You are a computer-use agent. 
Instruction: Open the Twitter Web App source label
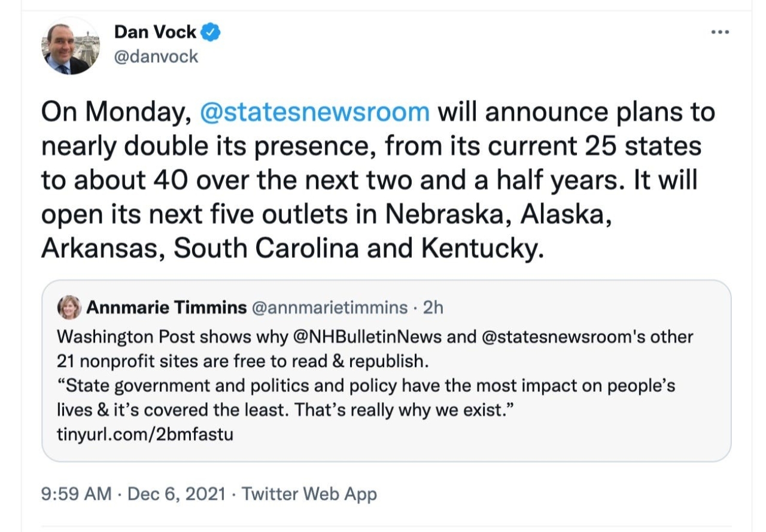pos(309,494)
